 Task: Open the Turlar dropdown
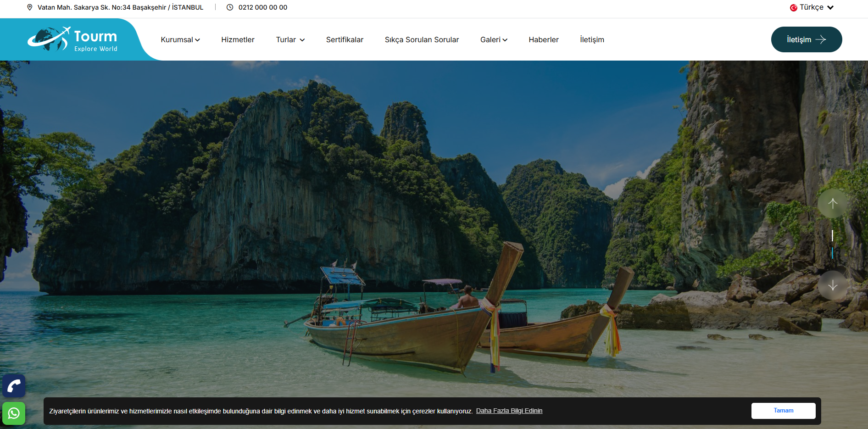tap(290, 40)
